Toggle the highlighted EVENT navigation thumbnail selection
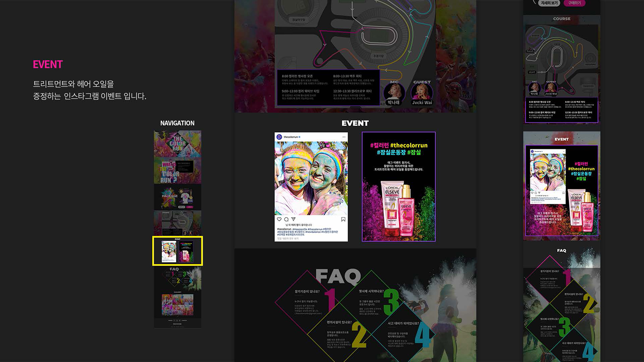 tap(178, 250)
